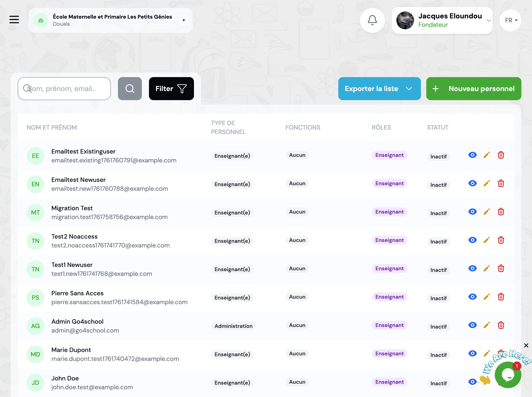The height and width of the screenshot is (397, 532).
Task: Click the Nouveau personnel button
Action: tap(473, 89)
